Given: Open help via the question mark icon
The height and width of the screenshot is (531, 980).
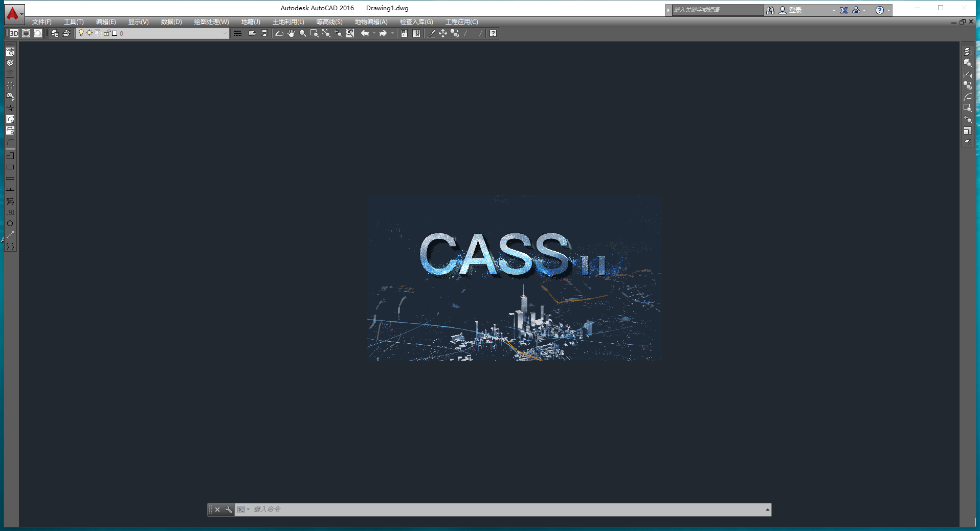Looking at the screenshot, I should [493, 33].
